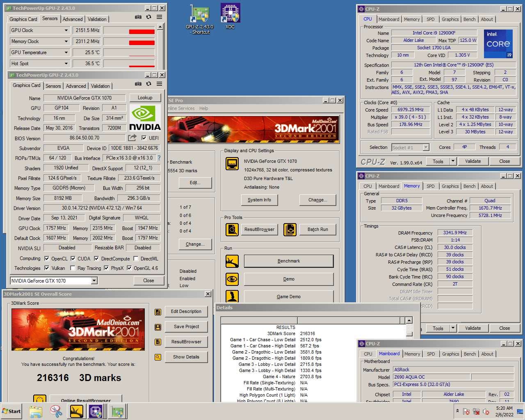Toggle the UEFI checkbox

pos(144,138)
